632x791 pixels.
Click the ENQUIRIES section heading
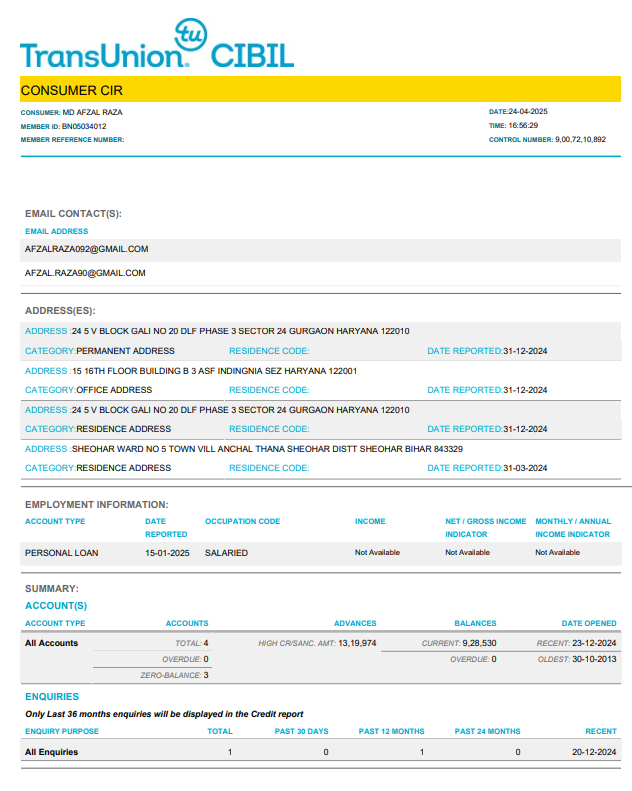(x=52, y=696)
